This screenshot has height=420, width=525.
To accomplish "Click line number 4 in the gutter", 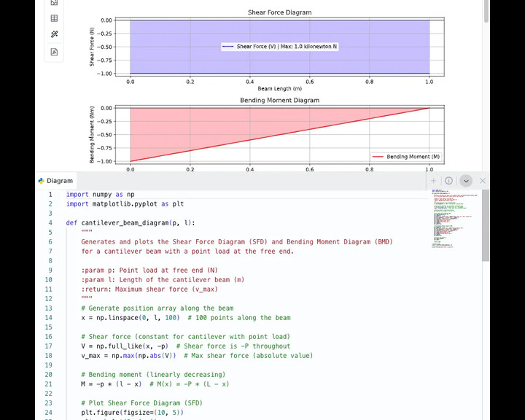I will pos(50,223).
